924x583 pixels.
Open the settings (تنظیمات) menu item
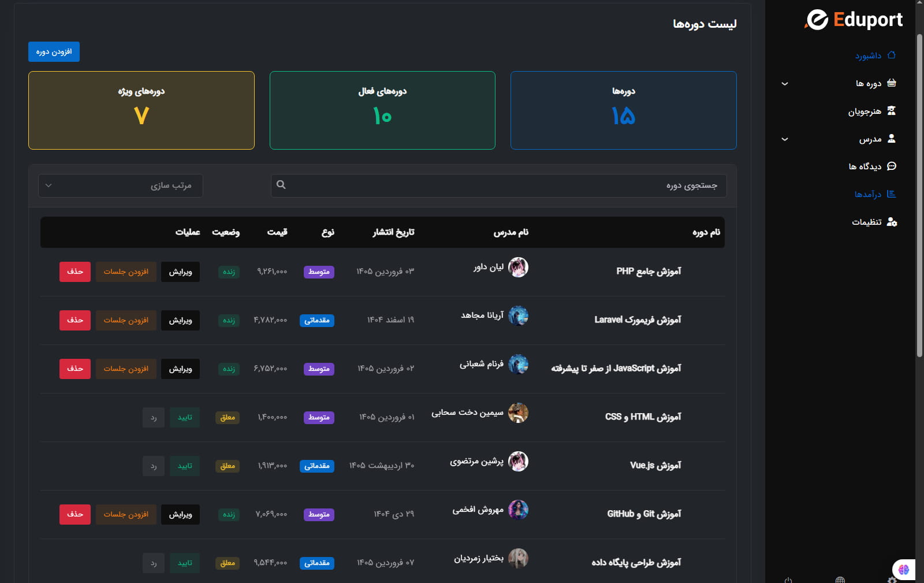(x=874, y=222)
